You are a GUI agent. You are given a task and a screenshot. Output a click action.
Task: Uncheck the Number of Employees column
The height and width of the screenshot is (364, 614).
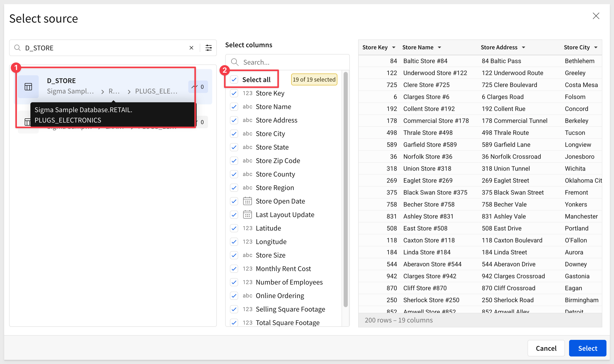234,282
